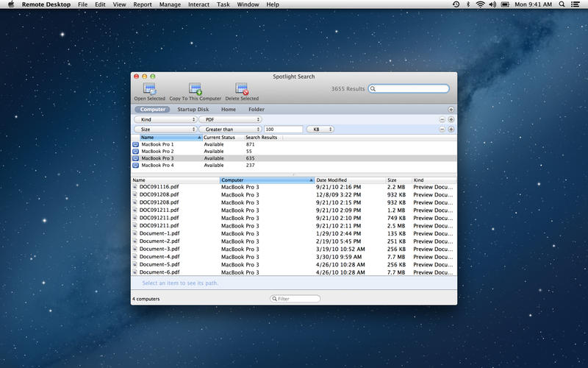Open the KB size unit dropdown
The height and width of the screenshot is (368, 588).
(x=320, y=130)
